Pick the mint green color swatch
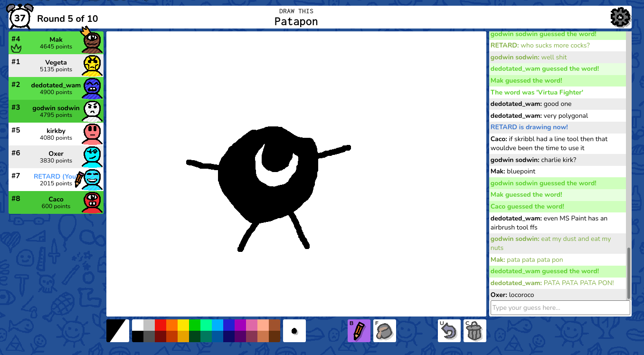644x355 pixels. coord(206,325)
